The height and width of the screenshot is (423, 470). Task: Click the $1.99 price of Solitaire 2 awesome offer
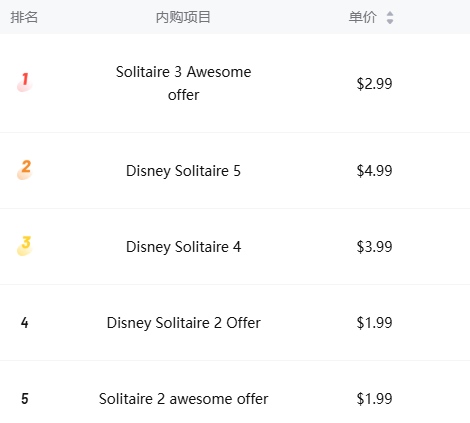374,399
